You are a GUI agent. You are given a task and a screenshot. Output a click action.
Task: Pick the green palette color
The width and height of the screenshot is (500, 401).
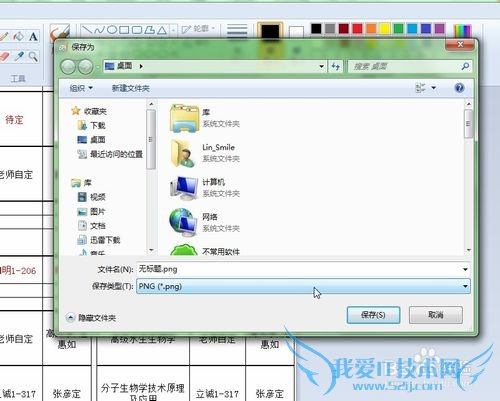click(398, 28)
